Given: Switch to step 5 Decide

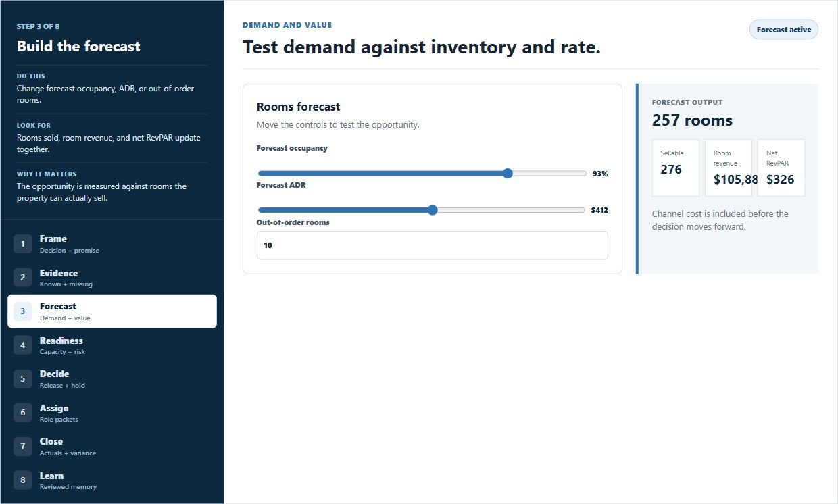Looking at the screenshot, I should point(112,379).
